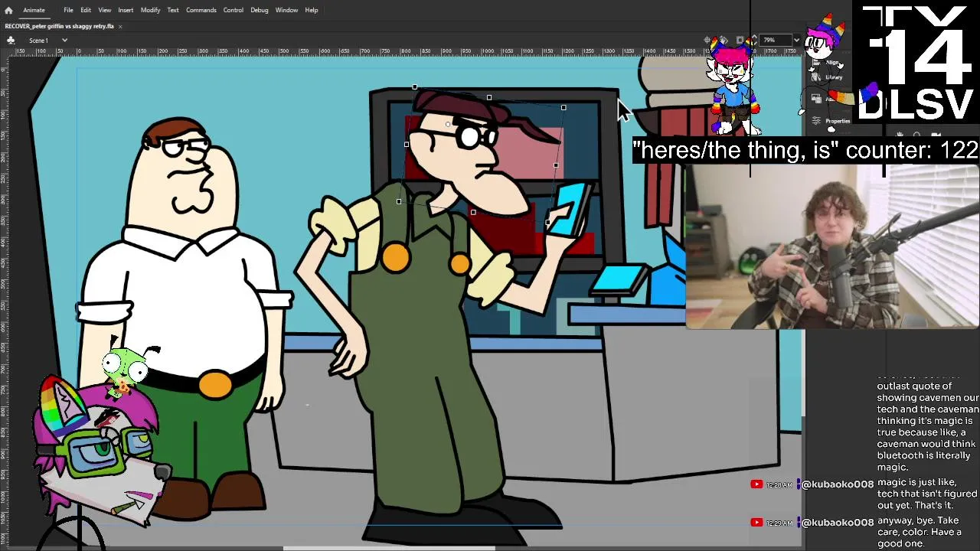Click the Scene 1 label
The image size is (980, 551).
tap(38, 40)
